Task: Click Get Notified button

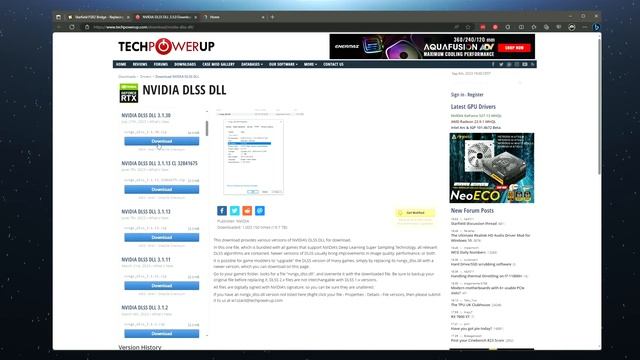Action: [x=415, y=213]
